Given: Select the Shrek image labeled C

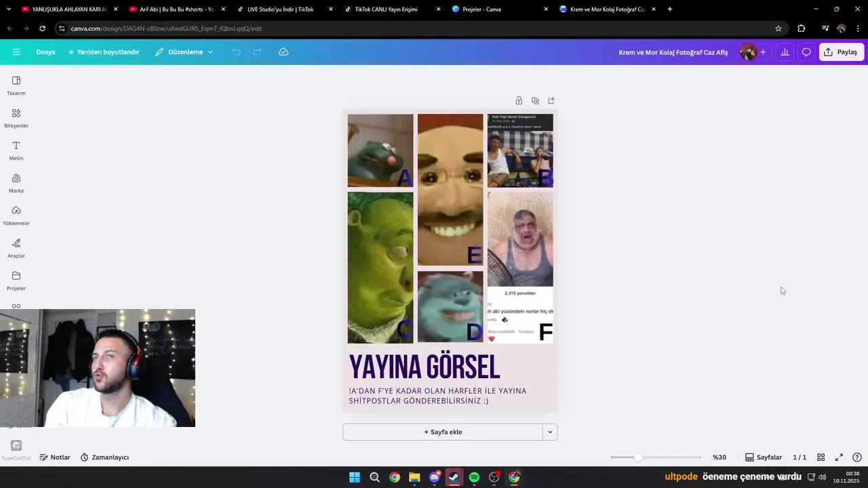Looking at the screenshot, I should coord(380,268).
